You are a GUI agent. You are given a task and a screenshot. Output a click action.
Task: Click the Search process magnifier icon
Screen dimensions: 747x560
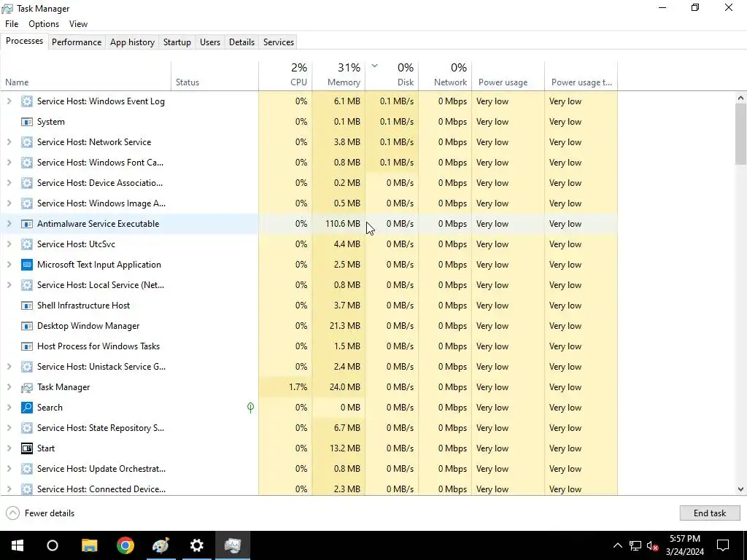27,408
